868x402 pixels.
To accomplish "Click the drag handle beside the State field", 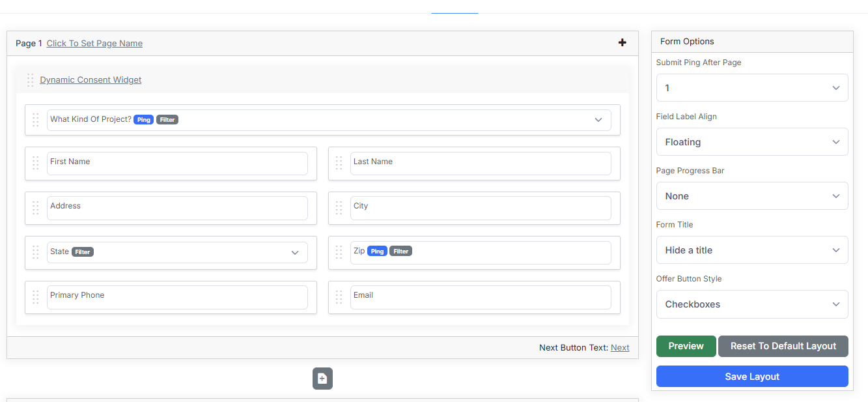I will pyautogui.click(x=36, y=252).
